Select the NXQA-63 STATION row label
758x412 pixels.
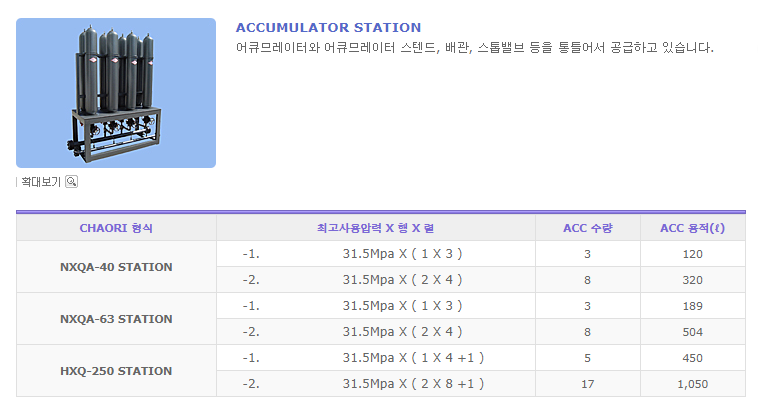[116, 319]
